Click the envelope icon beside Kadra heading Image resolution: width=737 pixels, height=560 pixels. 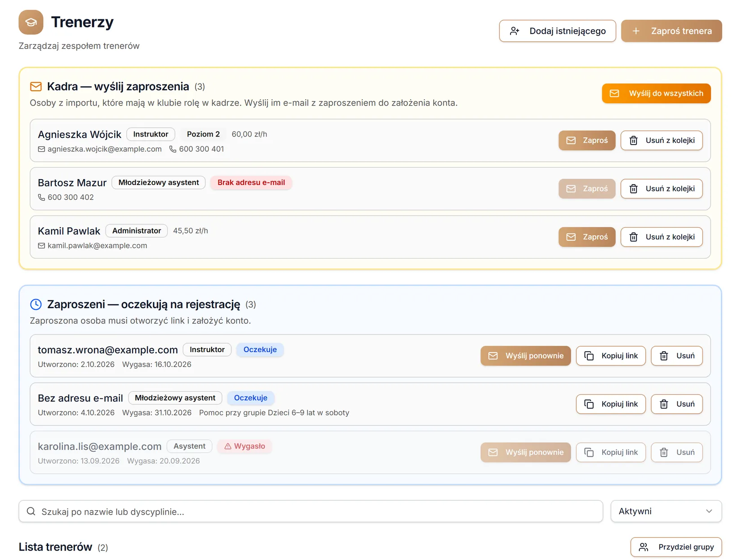pos(36,86)
